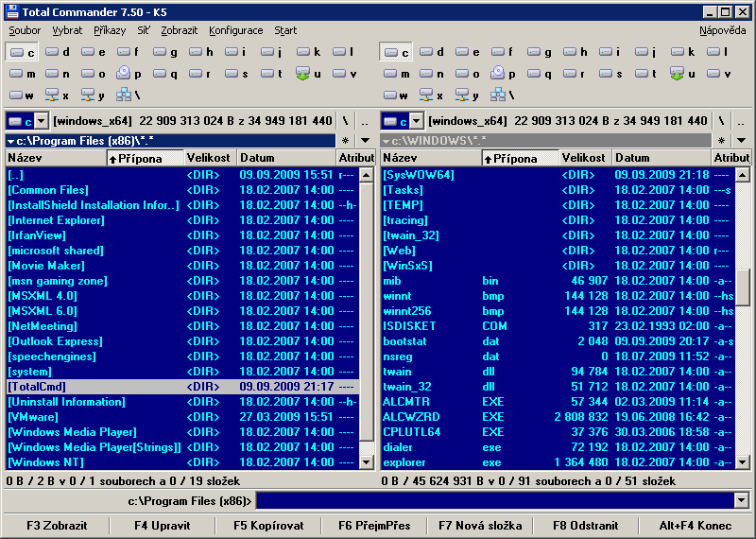The image size is (756, 539).
Task: Click F4 Upravit button
Action: (x=163, y=526)
